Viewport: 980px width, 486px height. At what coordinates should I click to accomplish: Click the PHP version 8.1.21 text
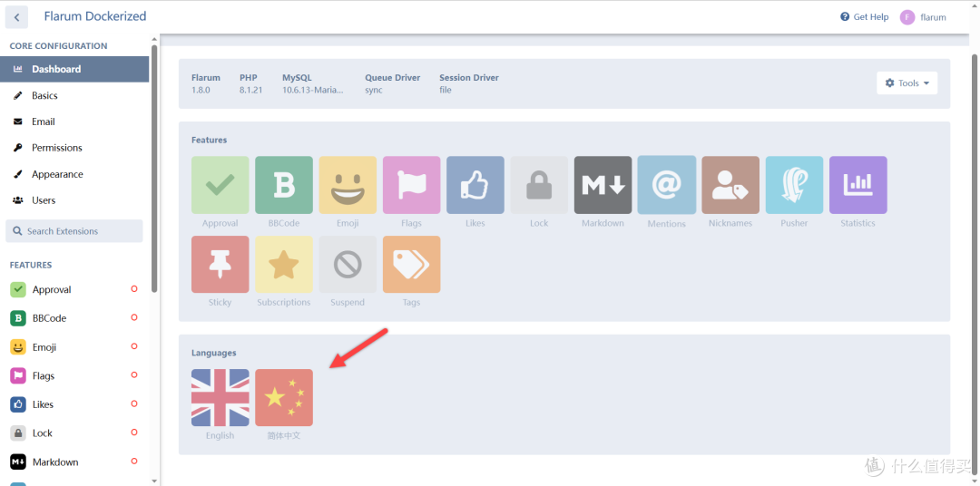click(x=250, y=90)
